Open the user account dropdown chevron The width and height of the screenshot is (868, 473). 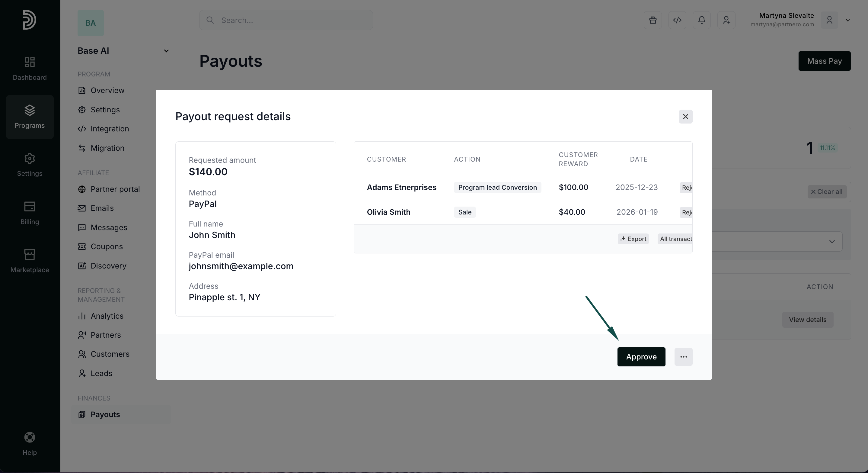pos(848,20)
